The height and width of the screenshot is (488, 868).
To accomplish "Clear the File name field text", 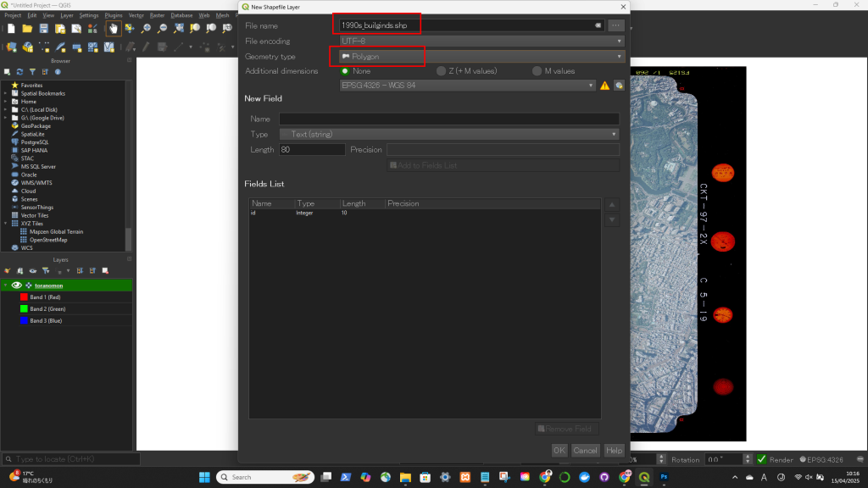I will 598,25.
